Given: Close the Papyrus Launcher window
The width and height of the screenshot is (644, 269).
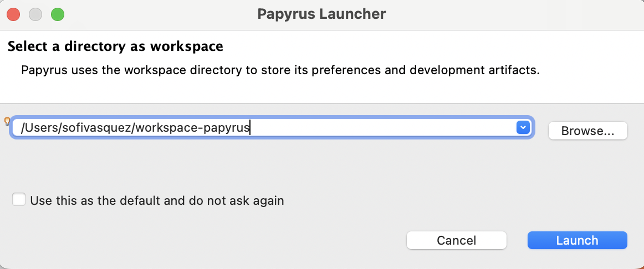Looking at the screenshot, I should tap(13, 14).
